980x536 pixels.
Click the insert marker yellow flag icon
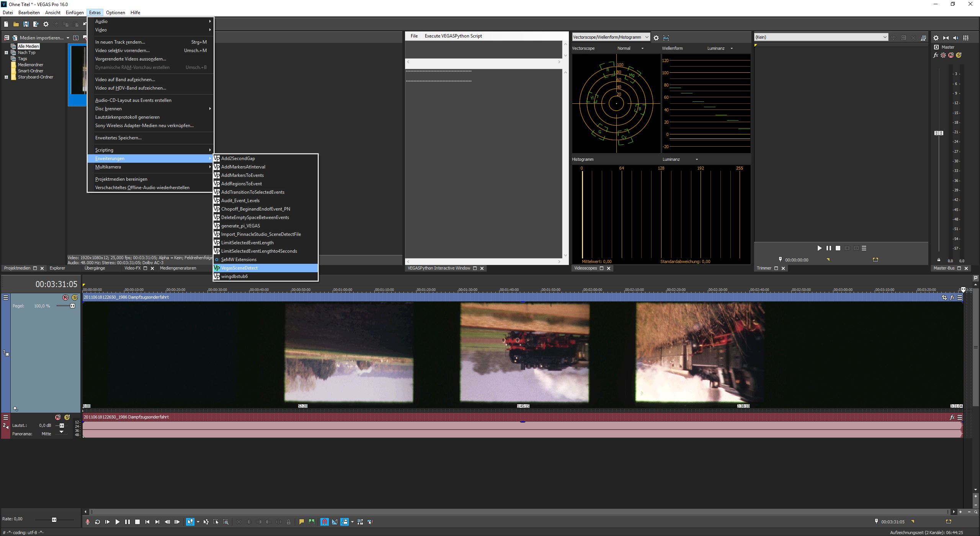point(302,522)
